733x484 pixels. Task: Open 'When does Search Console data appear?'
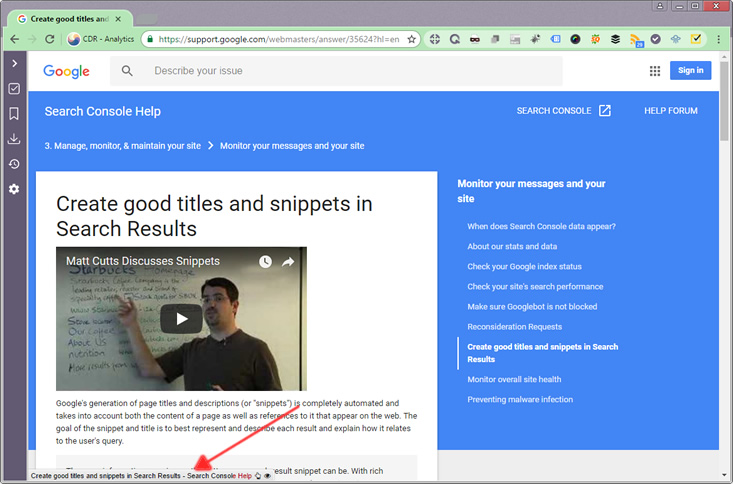click(x=541, y=226)
